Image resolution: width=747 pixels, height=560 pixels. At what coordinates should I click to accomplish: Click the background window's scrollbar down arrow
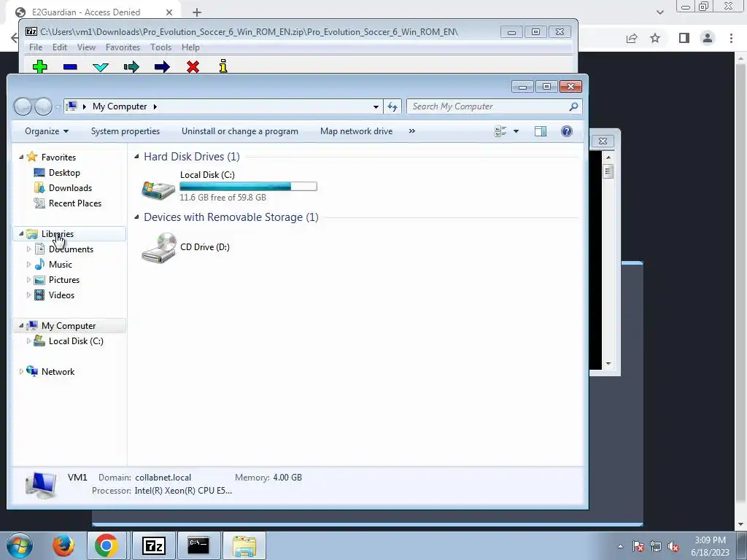click(608, 363)
